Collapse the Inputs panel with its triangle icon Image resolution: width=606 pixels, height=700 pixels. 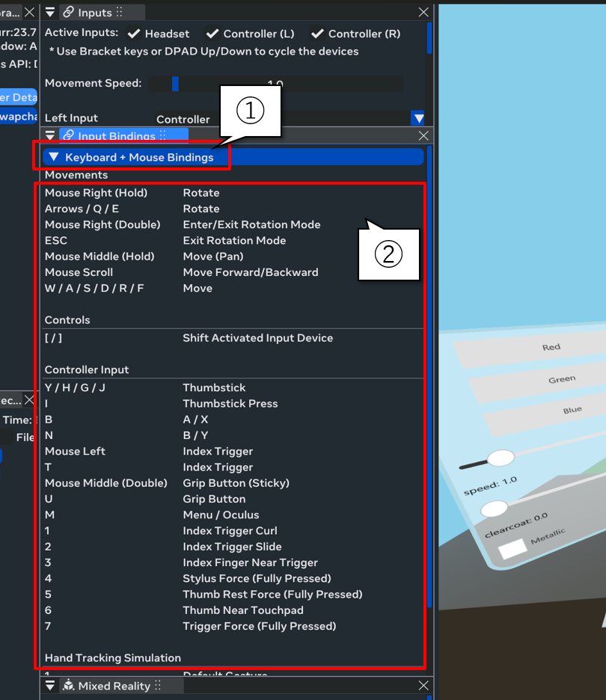(50, 12)
